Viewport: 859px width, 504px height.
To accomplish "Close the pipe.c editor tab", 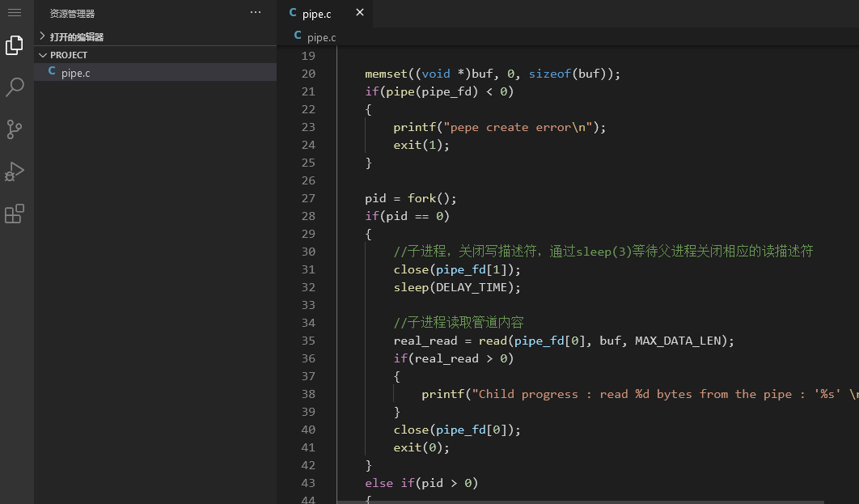I will [360, 13].
